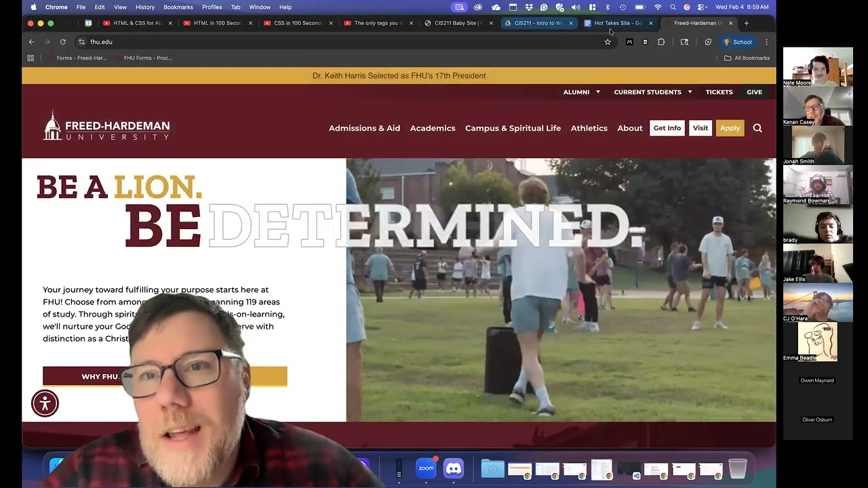View site information icon beside fhu.edu
The height and width of the screenshot is (488, 868).
tap(81, 42)
